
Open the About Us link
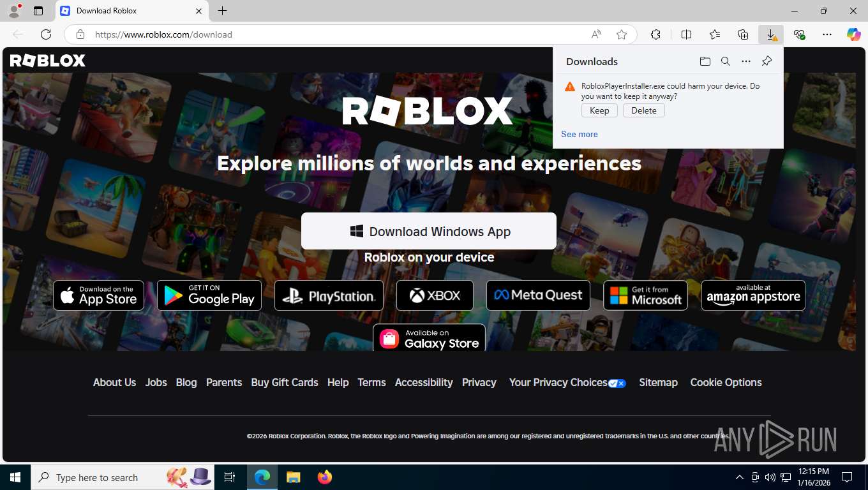114,382
